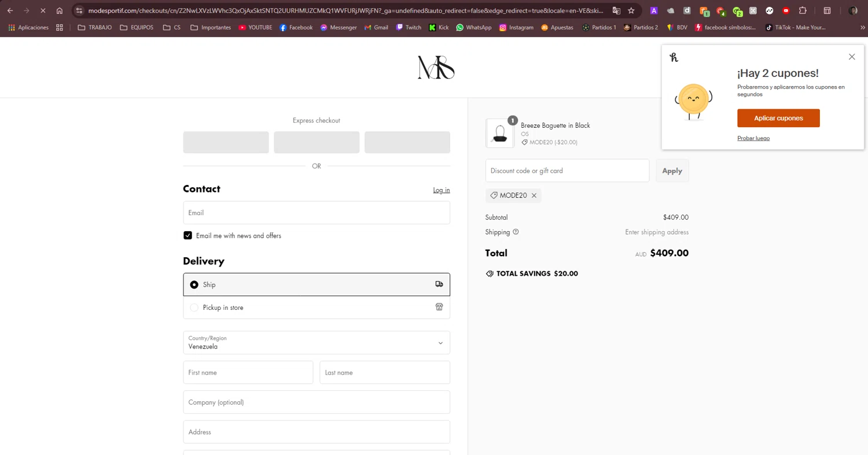Uncheck Email me with news and offers
The height and width of the screenshot is (455, 868).
(187, 235)
